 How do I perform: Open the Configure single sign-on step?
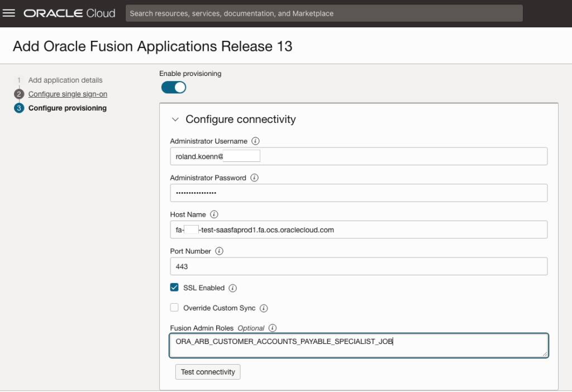pos(68,94)
